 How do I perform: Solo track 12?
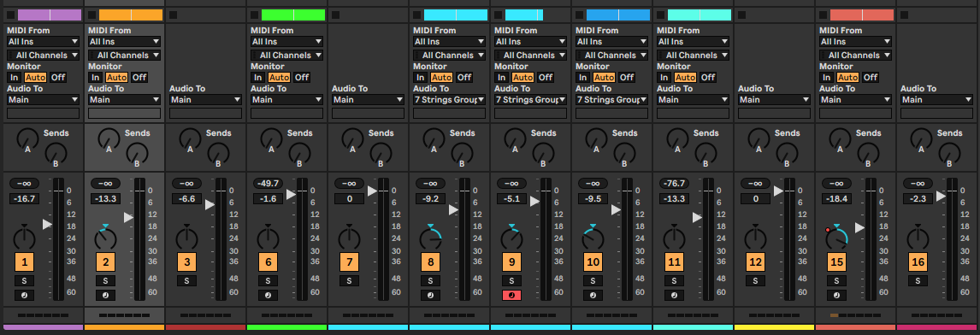(755, 280)
